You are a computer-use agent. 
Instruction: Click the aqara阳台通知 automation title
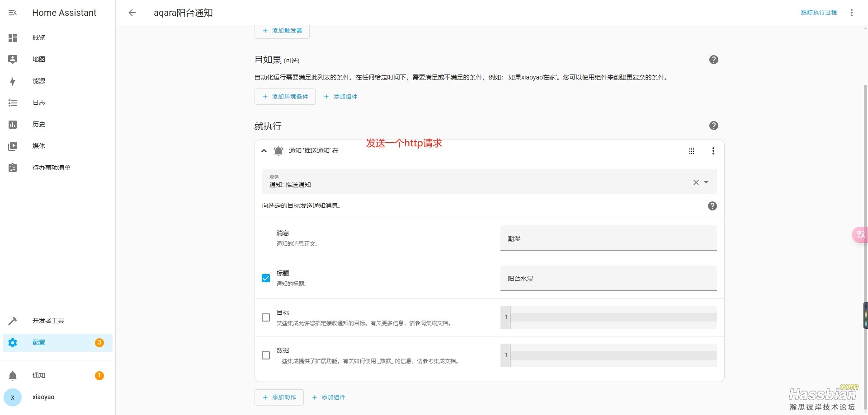pos(183,13)
